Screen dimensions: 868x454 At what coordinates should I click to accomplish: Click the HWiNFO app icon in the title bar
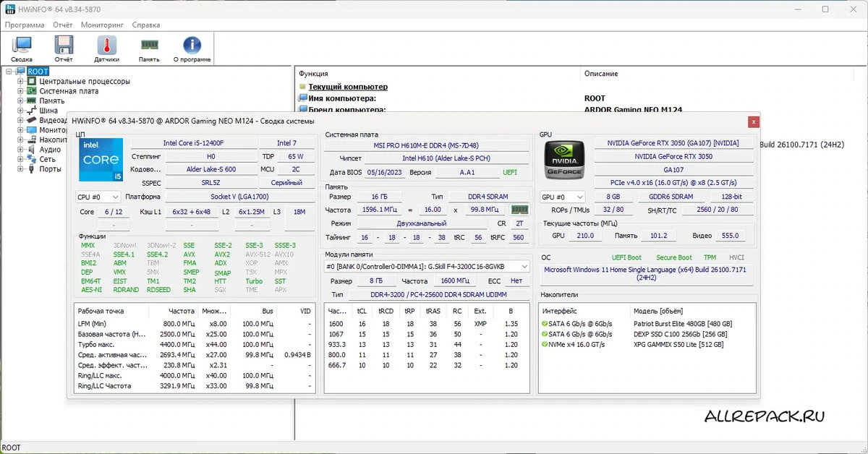pos(9,9)
